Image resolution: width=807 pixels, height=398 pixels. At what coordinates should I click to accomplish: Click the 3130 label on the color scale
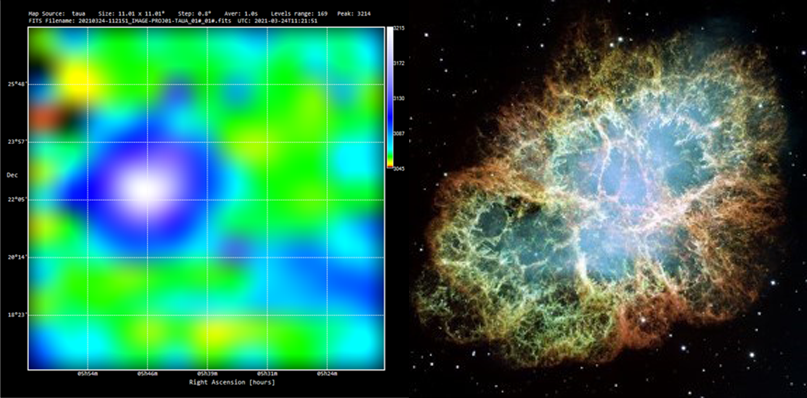(x=400, y=98)
